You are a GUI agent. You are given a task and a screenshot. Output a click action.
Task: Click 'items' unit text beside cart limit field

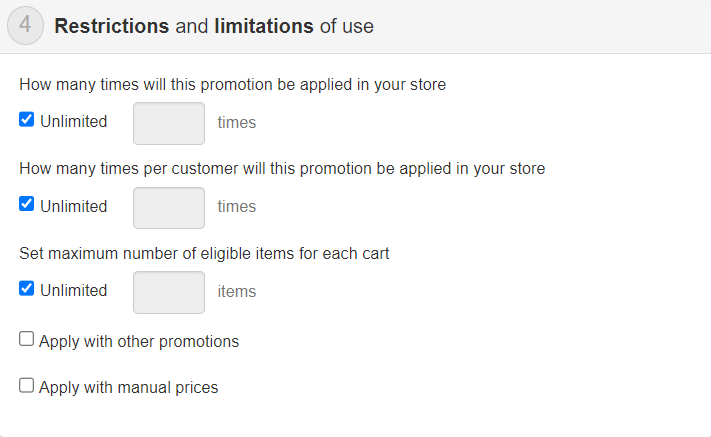click(x=237, y=292)
